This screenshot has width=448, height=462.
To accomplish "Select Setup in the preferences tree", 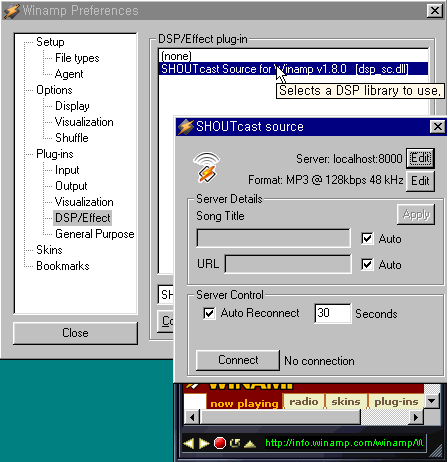I will coord(50,42).
